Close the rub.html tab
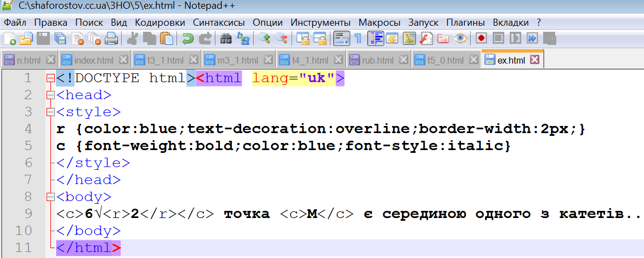 coord(403,60)
